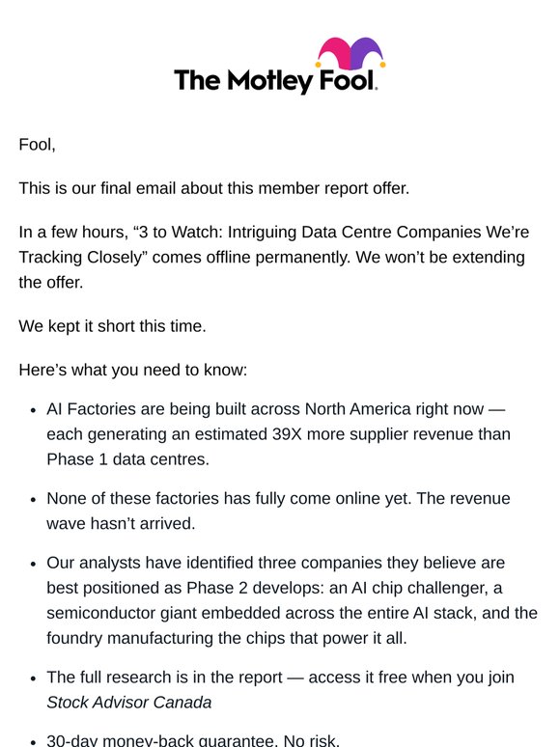Click the bullet marker beside "Our analysts have identified"
This screenshot has width=560, height=747.
tap(33, 564)
